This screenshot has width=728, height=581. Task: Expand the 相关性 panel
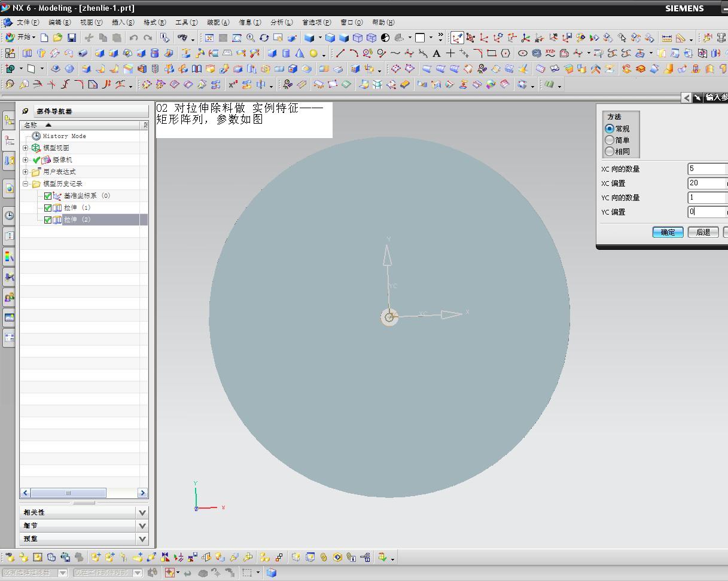[x=142, y=512]
